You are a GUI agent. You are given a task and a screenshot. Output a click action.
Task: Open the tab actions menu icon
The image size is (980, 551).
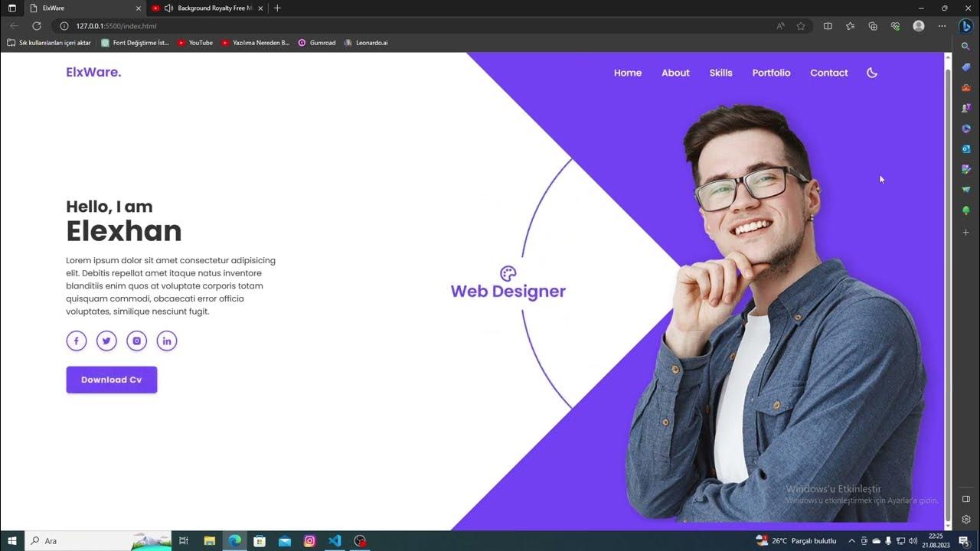(x=11, y=8)
